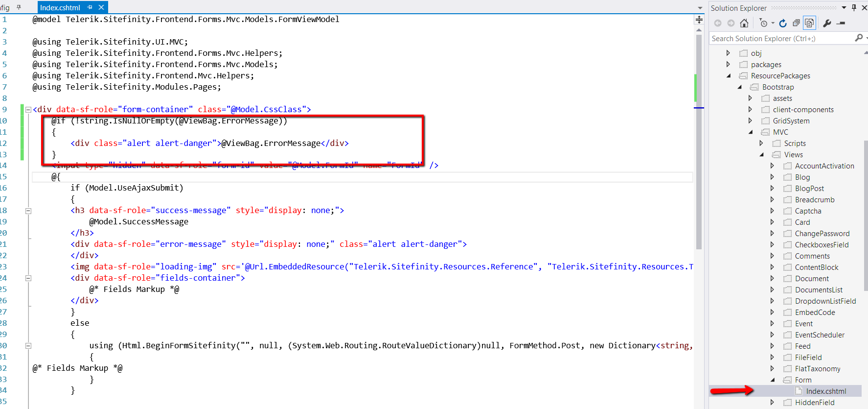Click the editor split window handle icon
This screenshot has width=868, height=409.
(699, 20)
